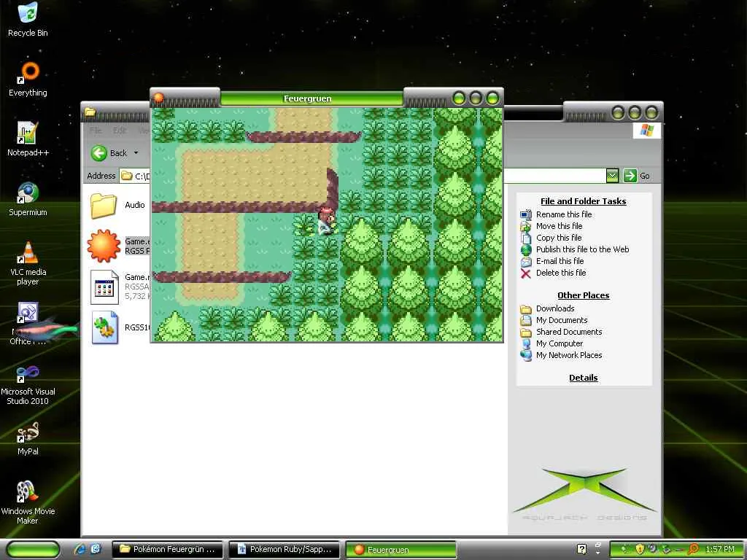
Task: Launch Internet Explorer from quick launch
Action: pos(79,549)
